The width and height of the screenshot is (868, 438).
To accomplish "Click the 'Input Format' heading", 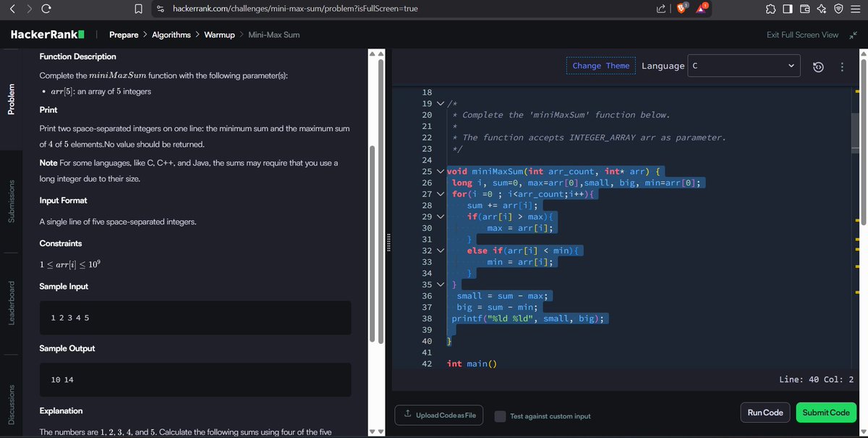I will point(63,201).
